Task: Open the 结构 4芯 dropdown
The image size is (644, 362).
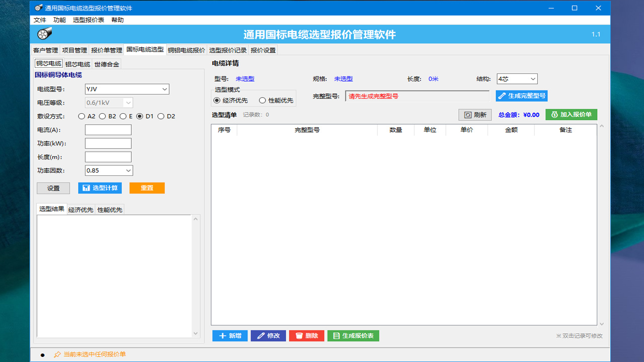Action: point(517,79)
